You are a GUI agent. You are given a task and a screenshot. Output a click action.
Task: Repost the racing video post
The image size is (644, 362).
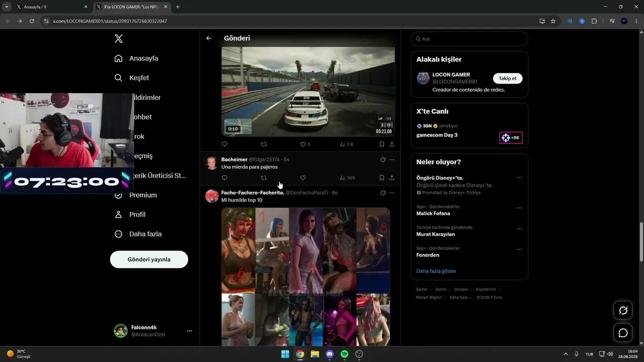pyautogui.click(x=264, y=144)
